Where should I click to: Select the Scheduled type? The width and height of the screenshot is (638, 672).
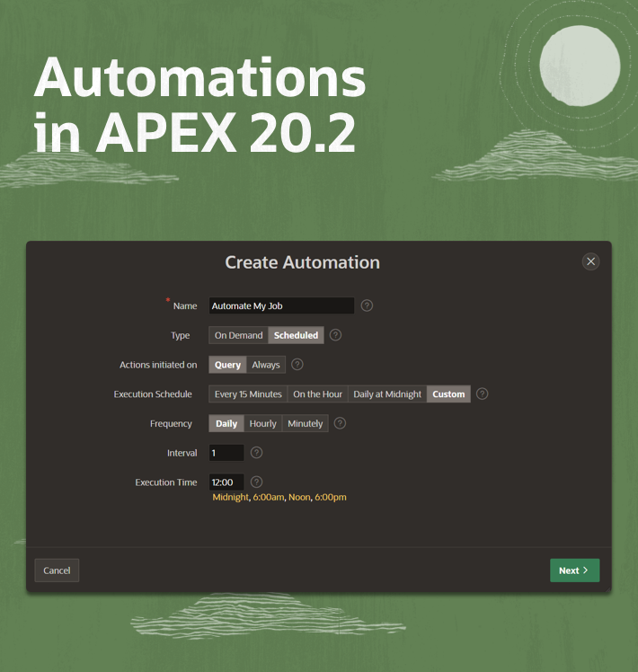coord(296,335)
